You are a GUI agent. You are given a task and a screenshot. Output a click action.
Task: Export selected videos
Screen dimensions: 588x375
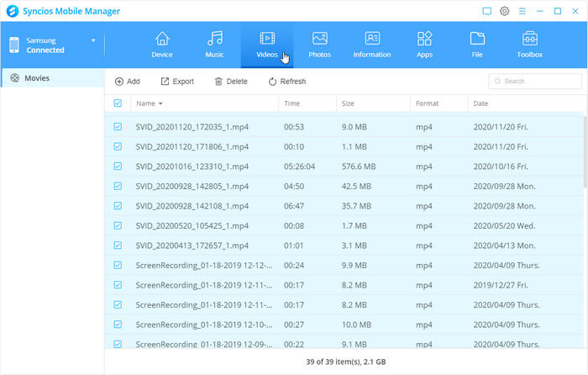tap(177, 82)
